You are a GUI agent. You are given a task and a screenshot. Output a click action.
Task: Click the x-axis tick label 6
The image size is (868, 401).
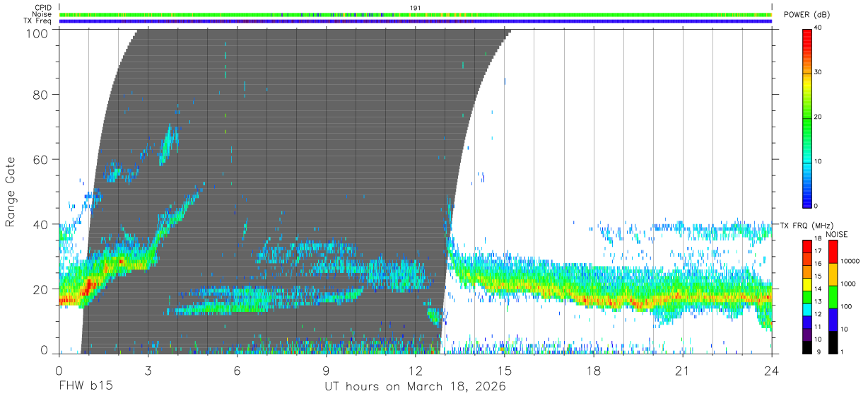pos(237,371)
